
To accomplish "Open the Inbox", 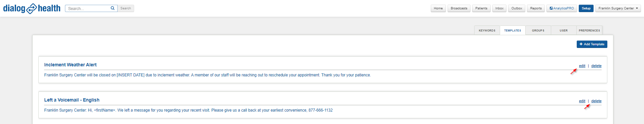I will [x=499, y=8].
